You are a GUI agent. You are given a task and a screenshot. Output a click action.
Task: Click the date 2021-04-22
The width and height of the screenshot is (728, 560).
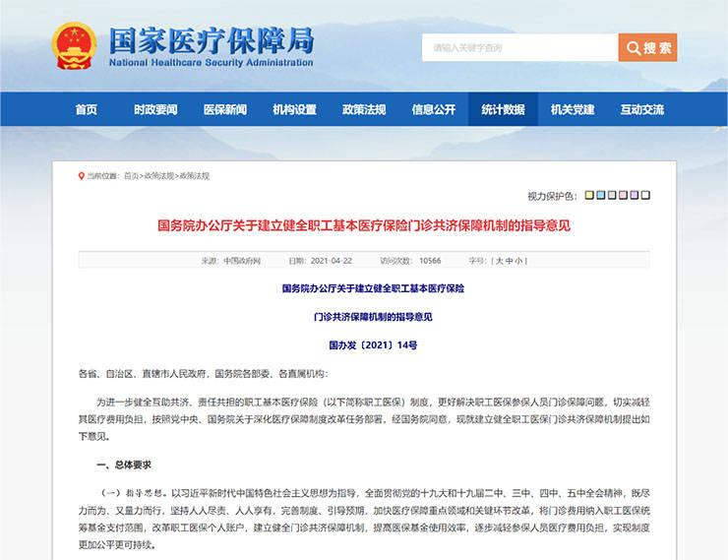pos(331,261)
